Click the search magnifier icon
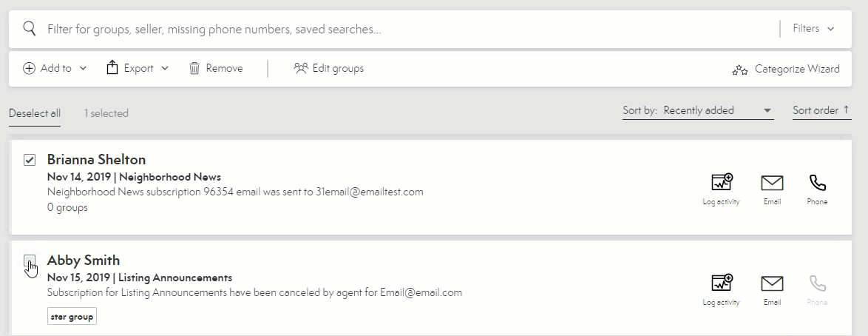This screenshot has height=336, width=868. (x=30, y=28)
